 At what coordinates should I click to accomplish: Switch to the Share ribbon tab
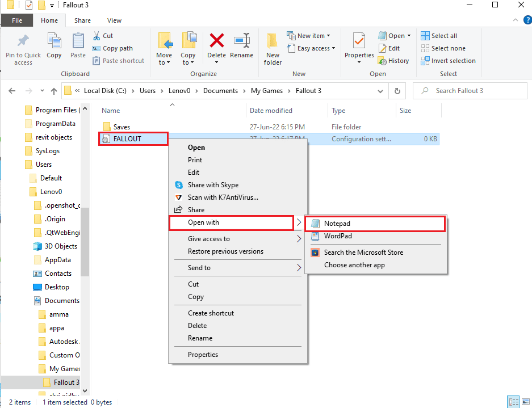82,20
